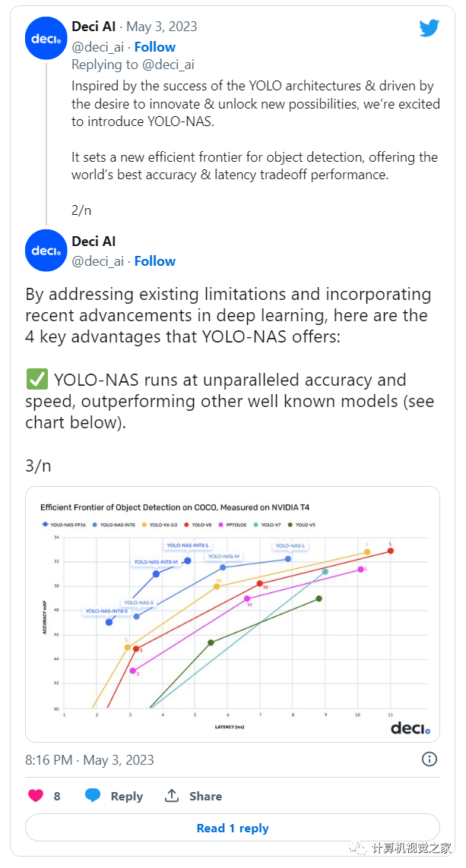The width and height of the screenshot is (466, 868).
Task: Follow @deci_ai from the first tweet
Action: (154, 46)
